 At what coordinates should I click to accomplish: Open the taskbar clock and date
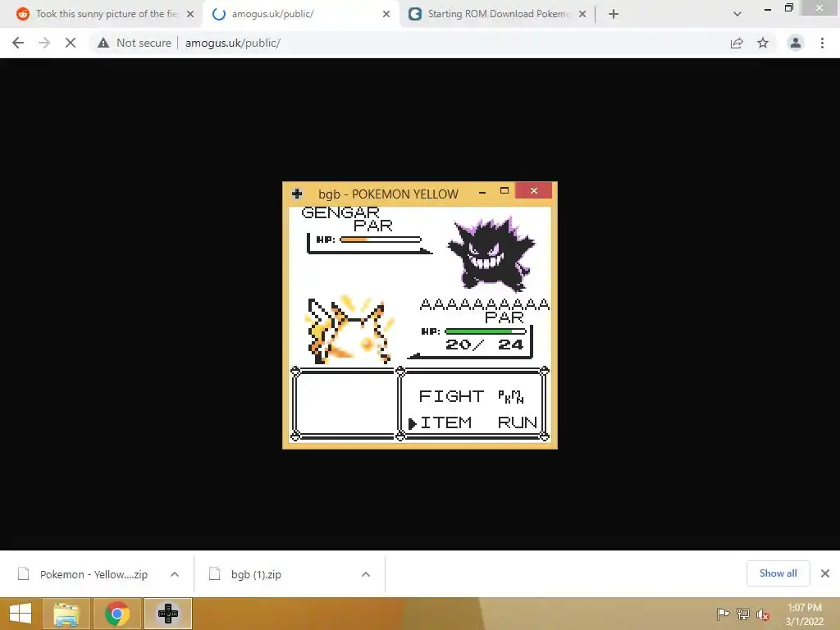point(804,614)
